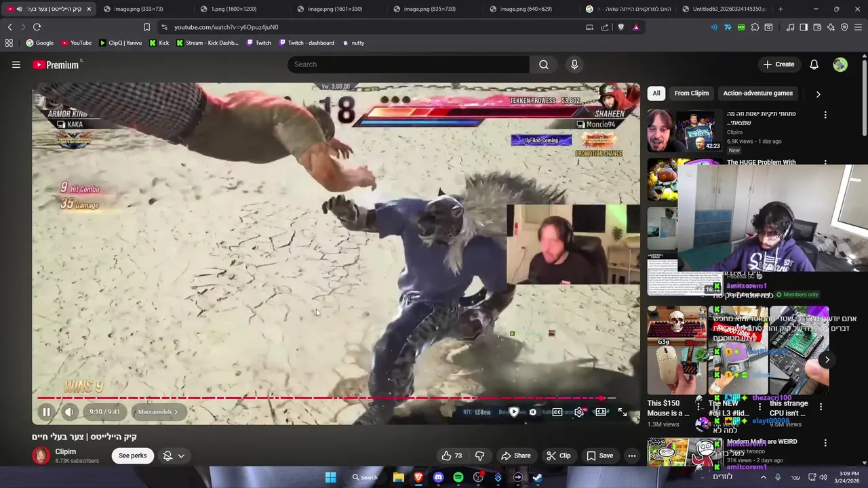Open the account avatar menu
This screenshot has height=488, width=868.
(x=840, y=64)
